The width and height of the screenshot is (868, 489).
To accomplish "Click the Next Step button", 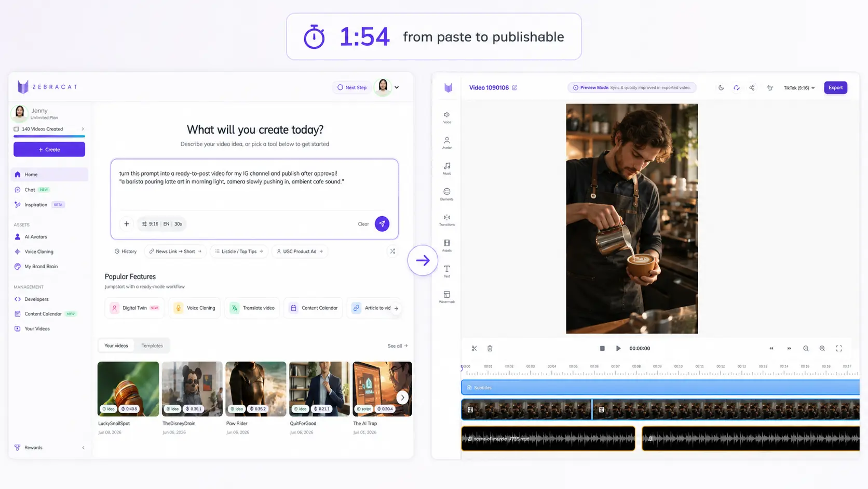I will (351, 87).
